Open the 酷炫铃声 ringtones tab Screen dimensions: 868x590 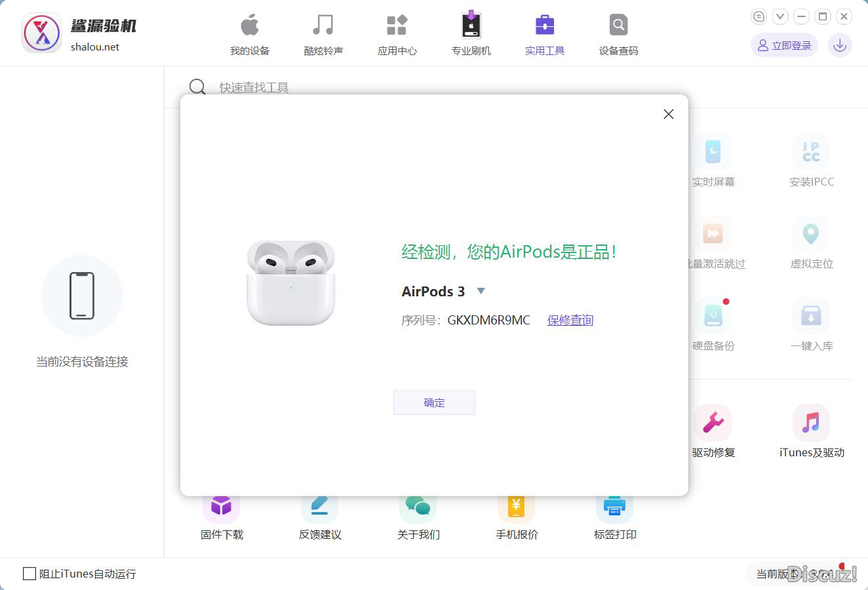point(323,34)
